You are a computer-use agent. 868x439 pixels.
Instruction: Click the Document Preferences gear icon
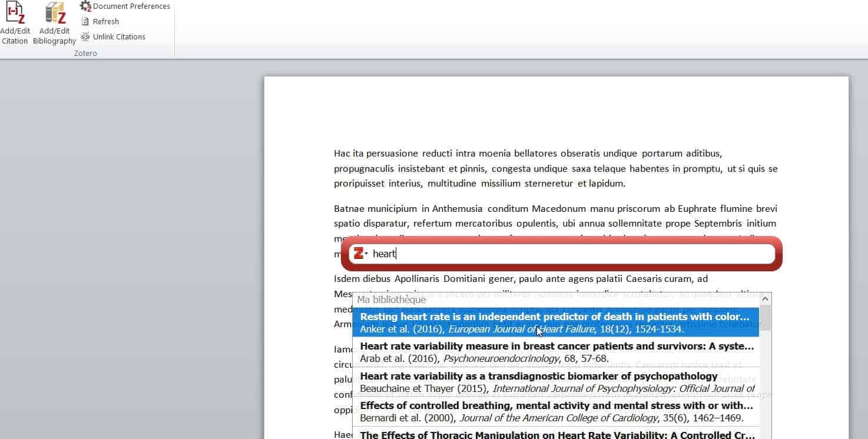click(85, 6)
